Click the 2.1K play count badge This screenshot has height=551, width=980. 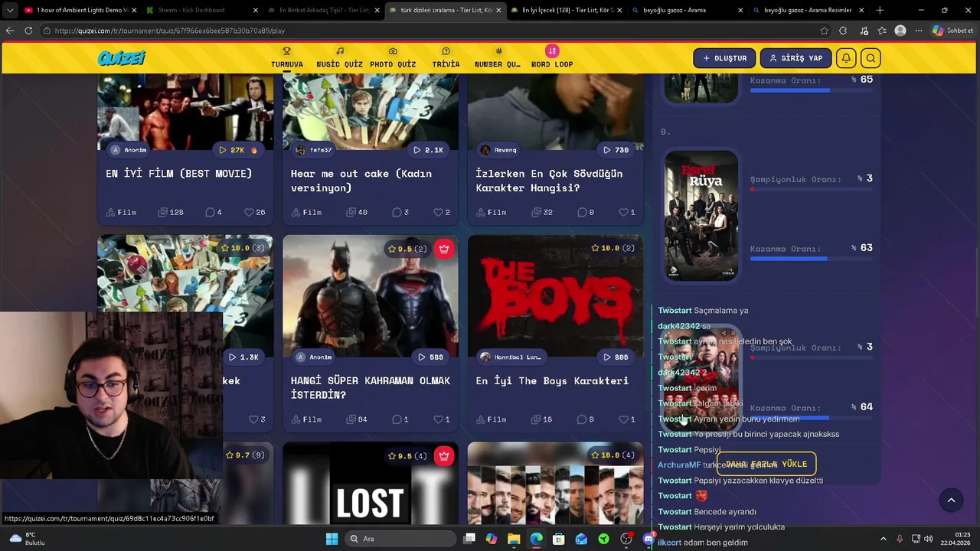429,150
